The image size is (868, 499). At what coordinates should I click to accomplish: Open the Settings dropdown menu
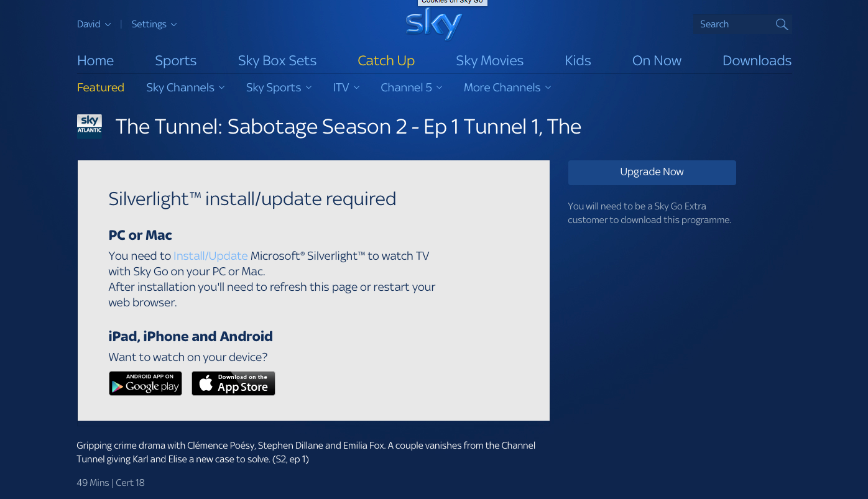tap(154, 24)
